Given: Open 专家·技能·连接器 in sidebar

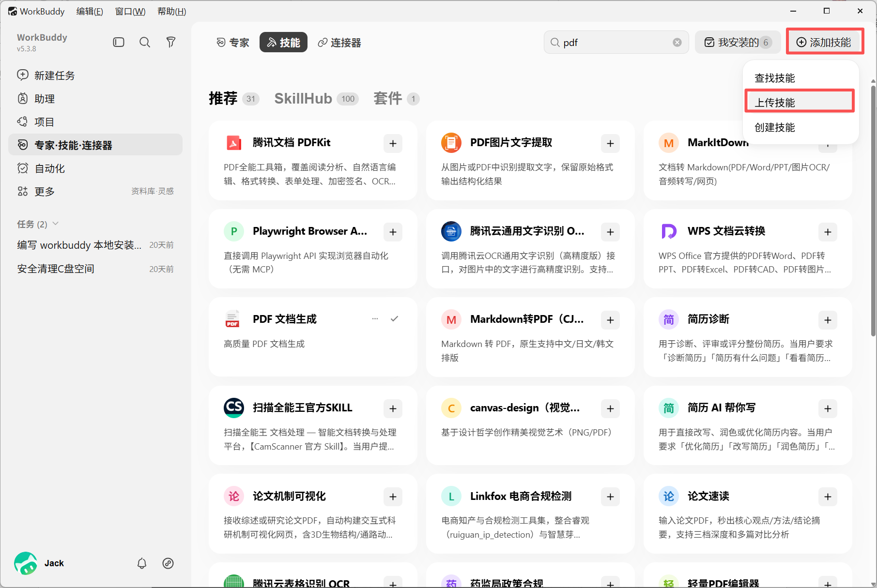Looking at the screenshot, I should (95, 145).
